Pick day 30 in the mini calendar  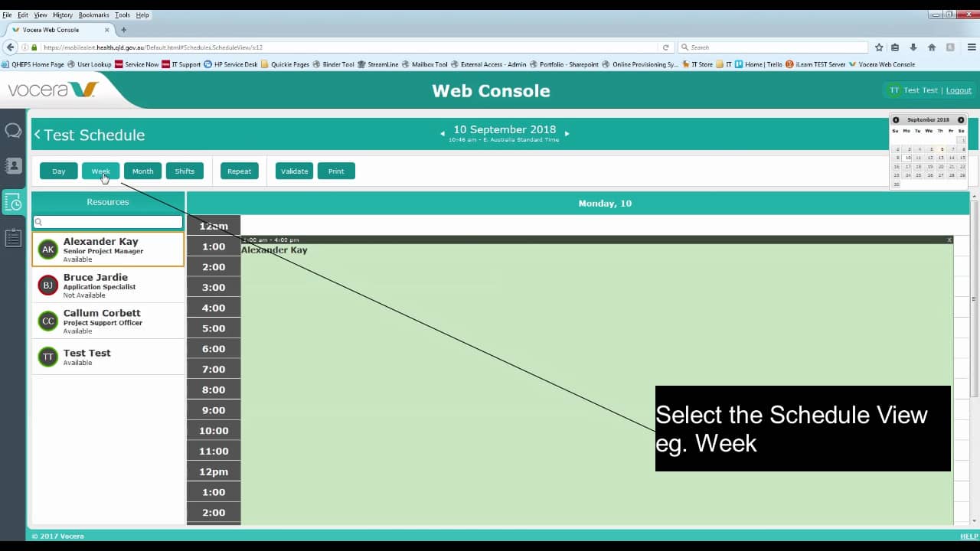click(896, 184)
